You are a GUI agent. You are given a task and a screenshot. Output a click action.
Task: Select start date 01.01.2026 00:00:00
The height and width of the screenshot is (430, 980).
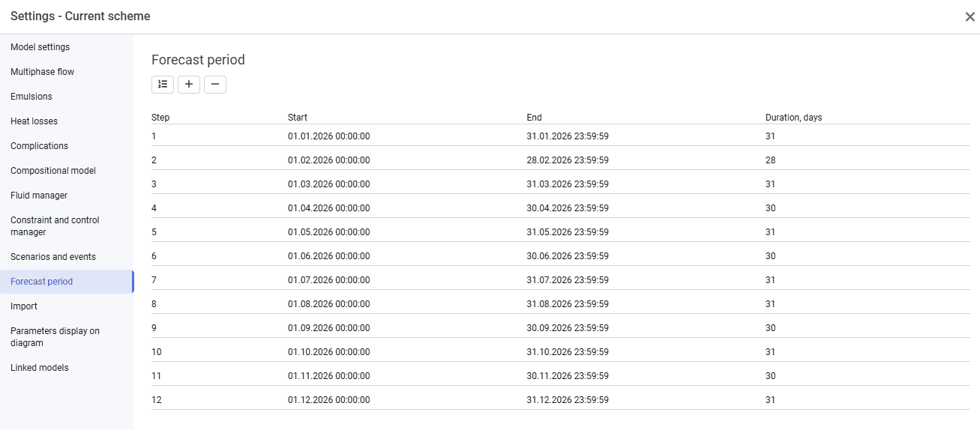point(328,136)
